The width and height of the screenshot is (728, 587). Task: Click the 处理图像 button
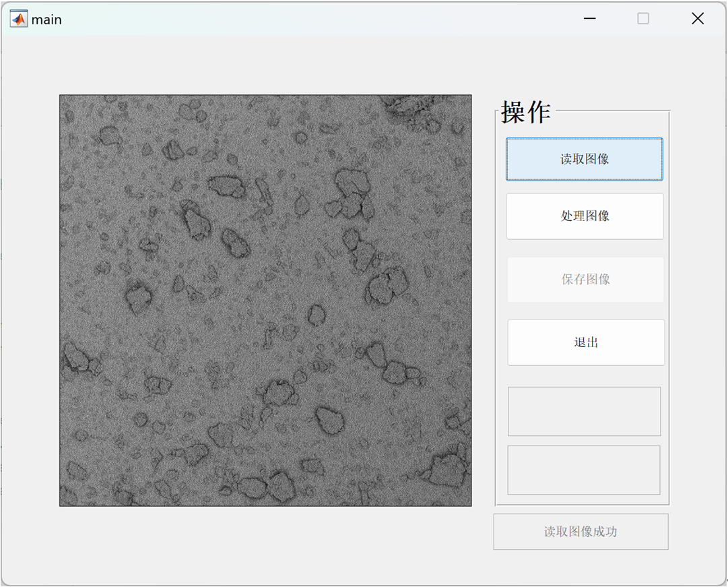585,216
